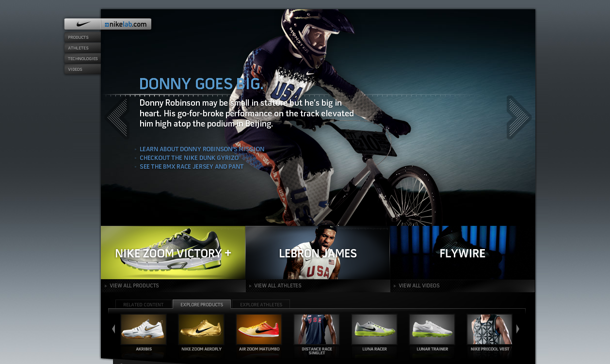Click View All Videos link
This screenshot has width=610, height=364.
pos(419,286)
